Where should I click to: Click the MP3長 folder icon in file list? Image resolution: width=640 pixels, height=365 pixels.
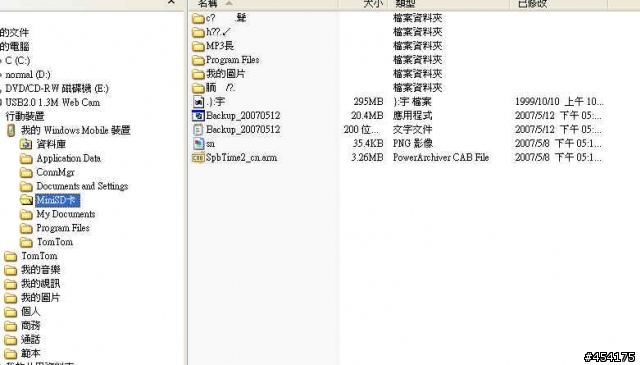coord(198,46)
